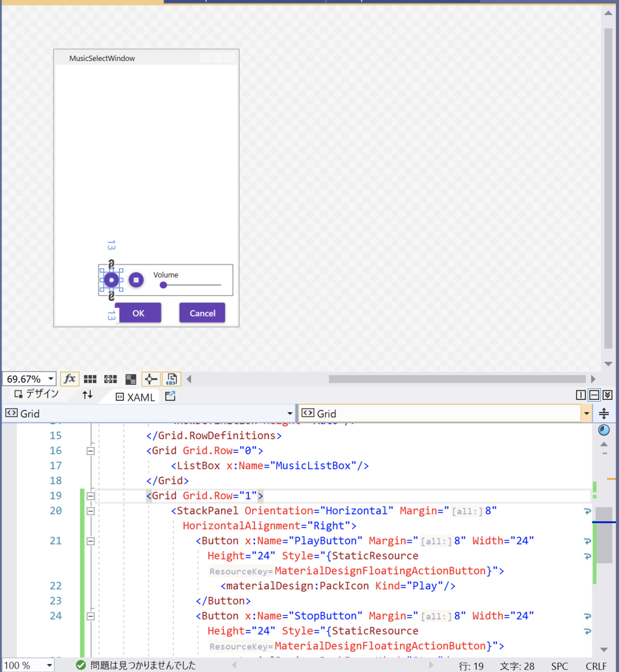
Task: Pop out the XAML view using its icon
Action: pos(170,396)
